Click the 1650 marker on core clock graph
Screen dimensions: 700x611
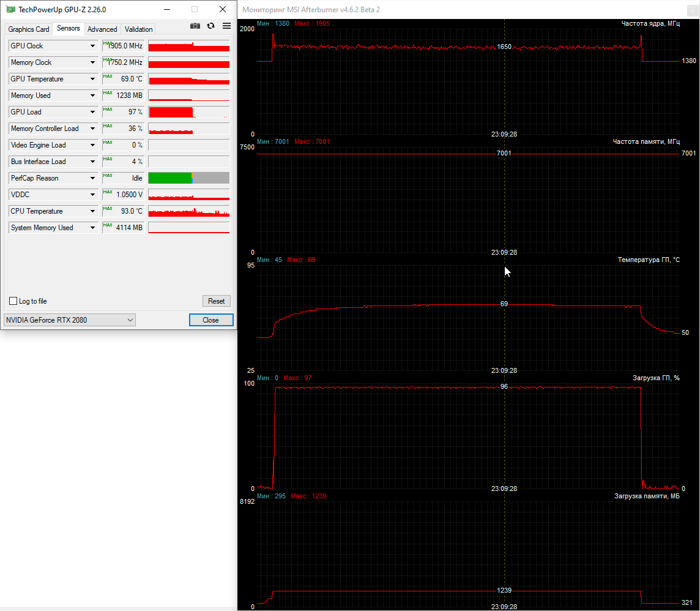click(x=504, y=47)
